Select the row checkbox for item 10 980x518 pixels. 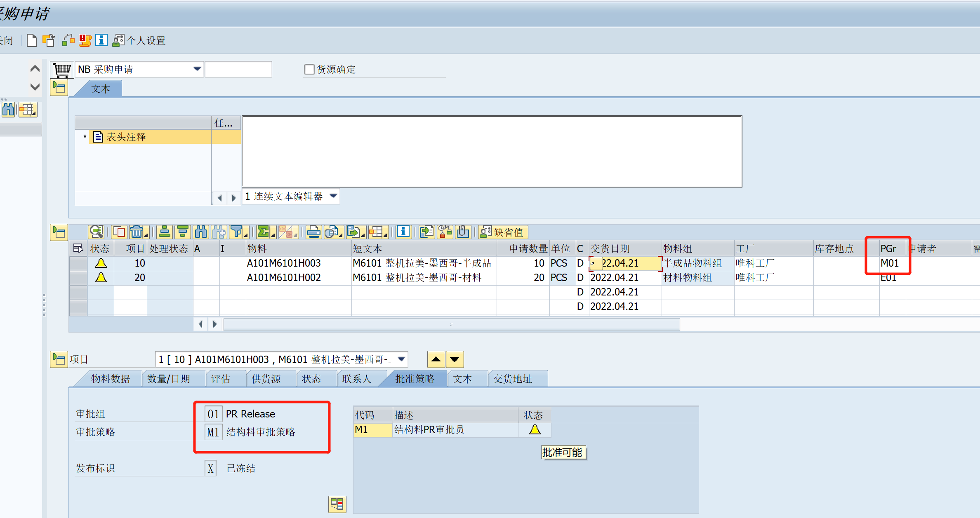tap(78, 263)
